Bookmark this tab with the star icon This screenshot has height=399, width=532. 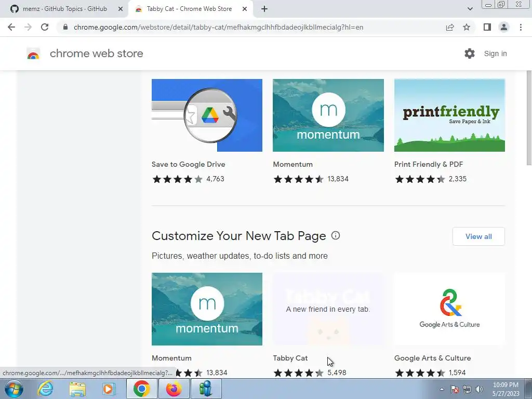467,27
